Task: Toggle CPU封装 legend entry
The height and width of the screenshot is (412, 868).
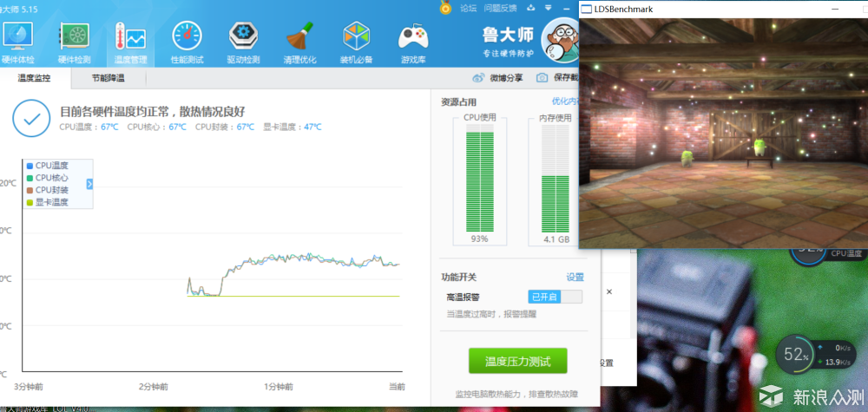Action: point(48,190)
